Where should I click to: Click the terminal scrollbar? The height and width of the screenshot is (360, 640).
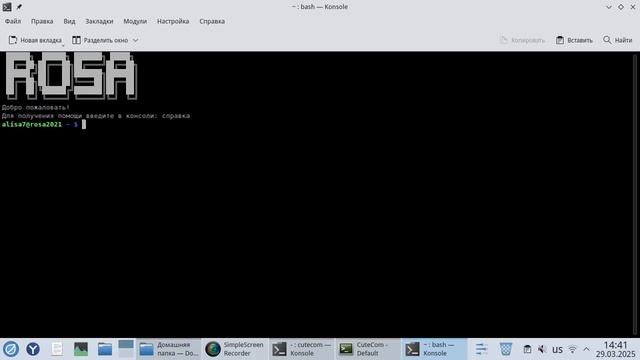635,194
